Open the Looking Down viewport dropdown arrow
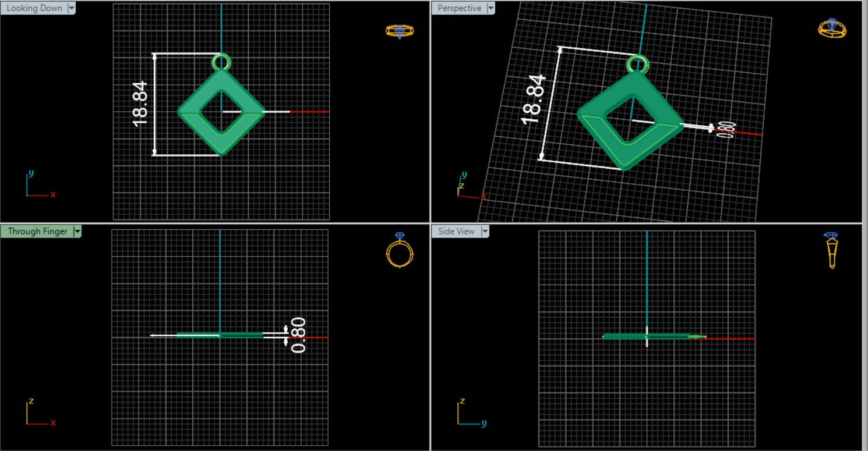This screenshot has width=868, height=451. [72, 8]
